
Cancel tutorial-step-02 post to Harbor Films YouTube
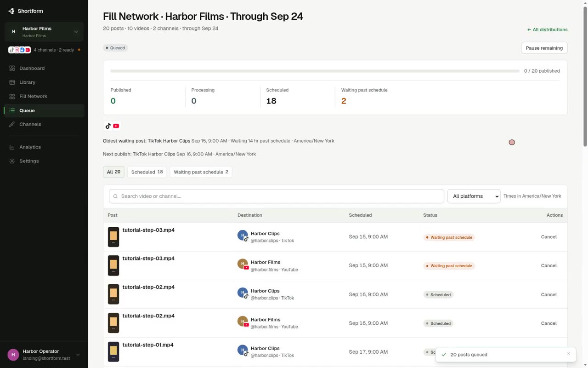(x=548, y=323)
